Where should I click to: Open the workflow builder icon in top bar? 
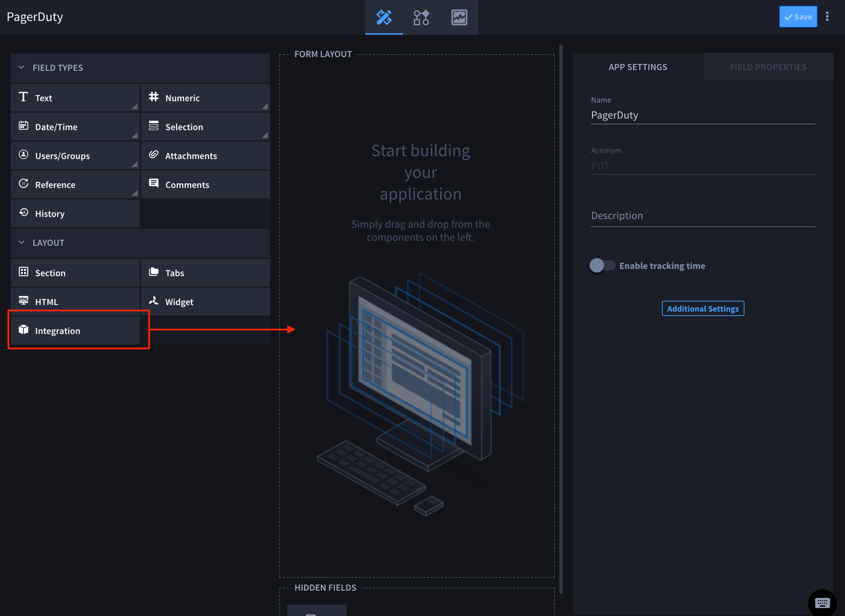tap(421, 18)
